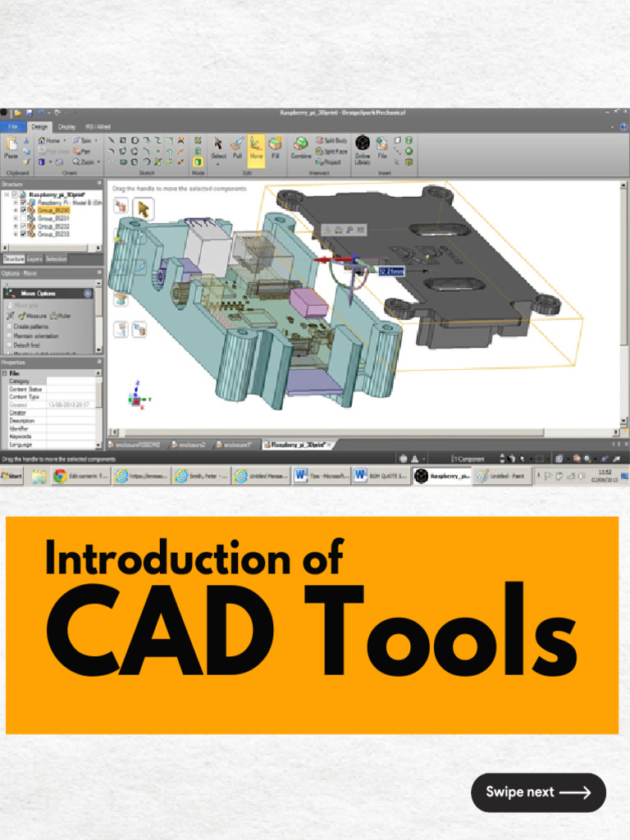Viewport: 630px width, 840px height.
Task: Click the Move Options help icon
Action: [88, 293]
